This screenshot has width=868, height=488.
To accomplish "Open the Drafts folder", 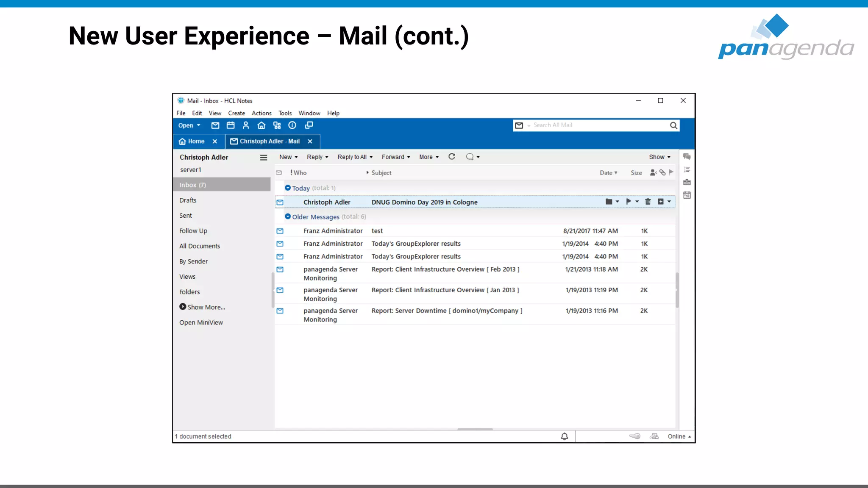I will 188,200.
